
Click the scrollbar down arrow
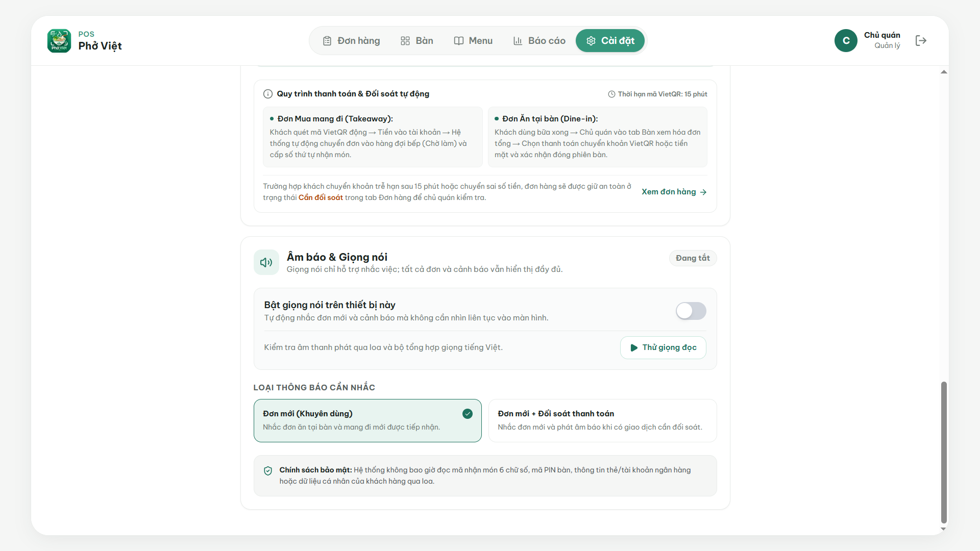click(944, 529)
